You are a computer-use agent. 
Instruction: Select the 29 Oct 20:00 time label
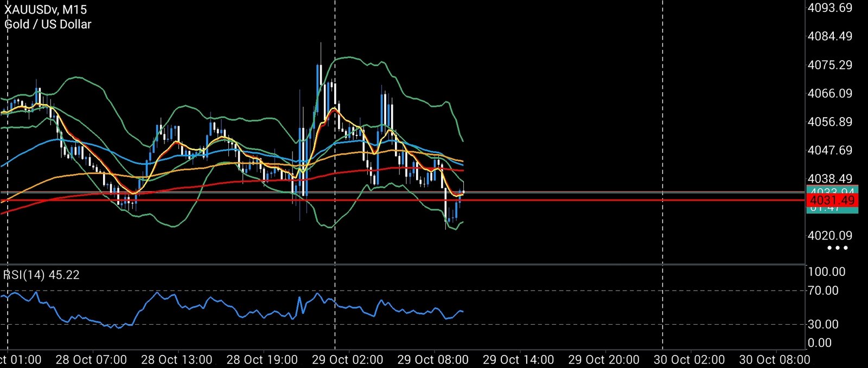(x=604, y=360)
